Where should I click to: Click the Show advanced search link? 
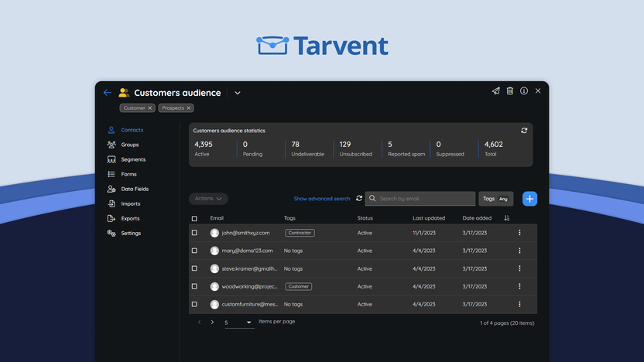click(321, 199)
